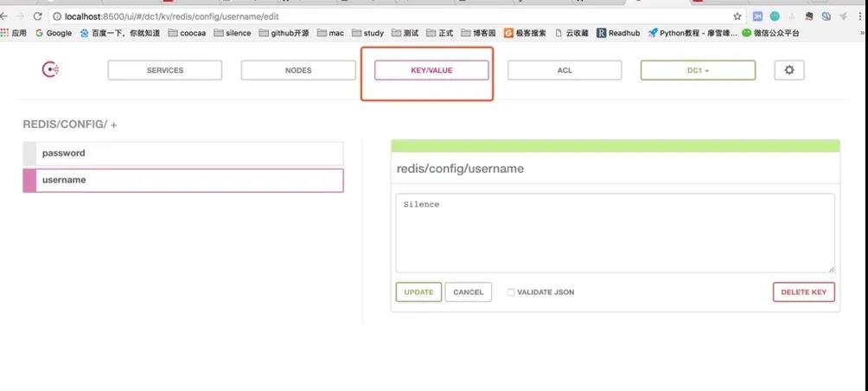Open the 微信公众平台 bookmark
The image size is (868, 391).
click(x=771, y=33)
